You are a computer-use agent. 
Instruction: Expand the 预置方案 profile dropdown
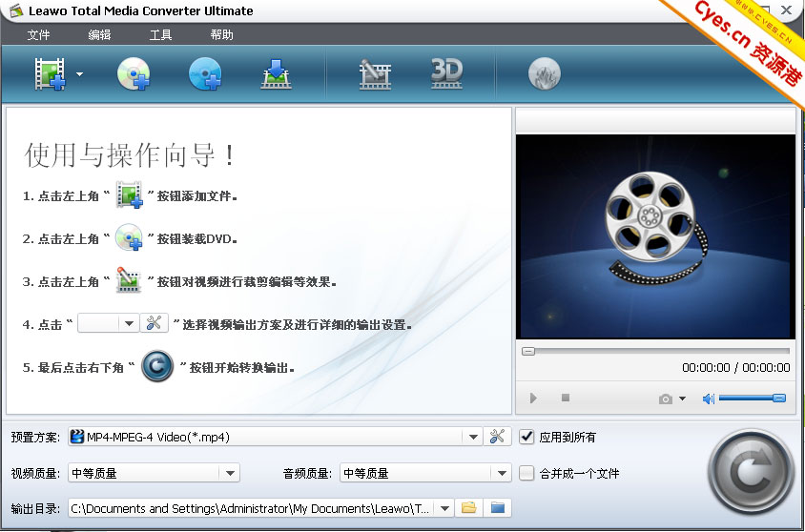pos(473,437)
